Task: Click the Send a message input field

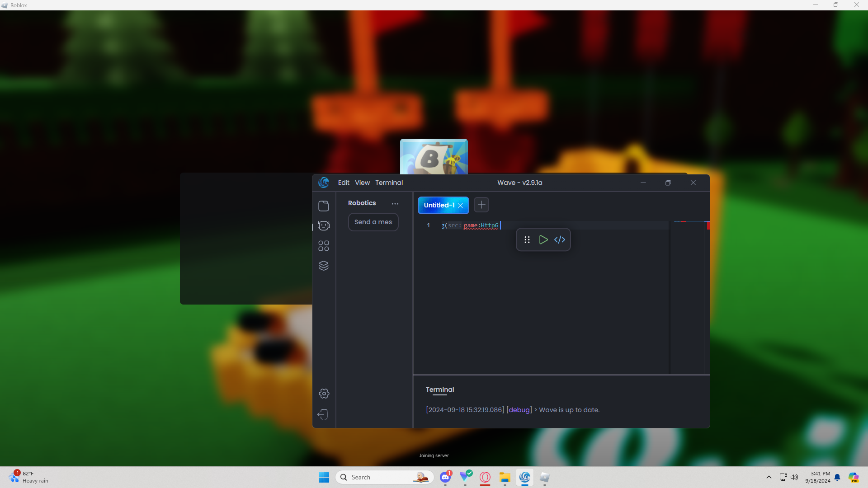Action: tap(373, 222)
